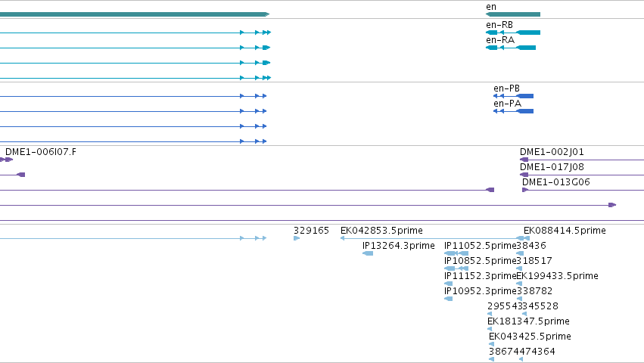
Task: Click the DME1-006I07.F label
Action: click(41, 152)
